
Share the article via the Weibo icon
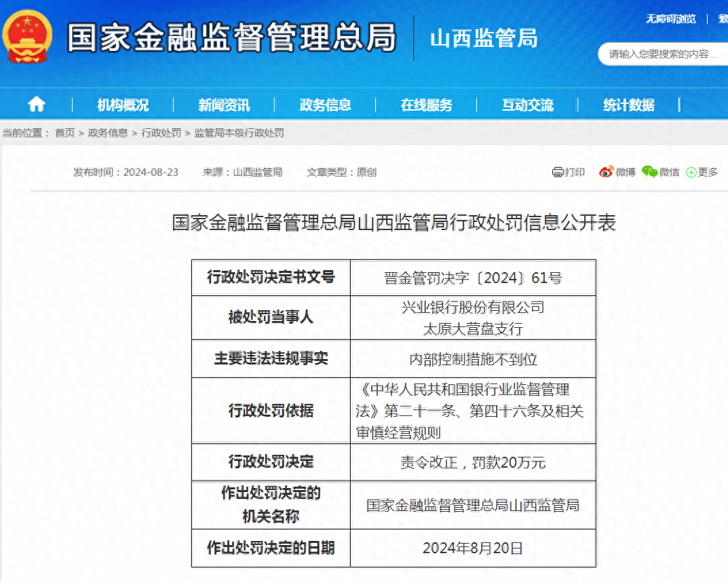pyautogui.click(x=617, y=172)
